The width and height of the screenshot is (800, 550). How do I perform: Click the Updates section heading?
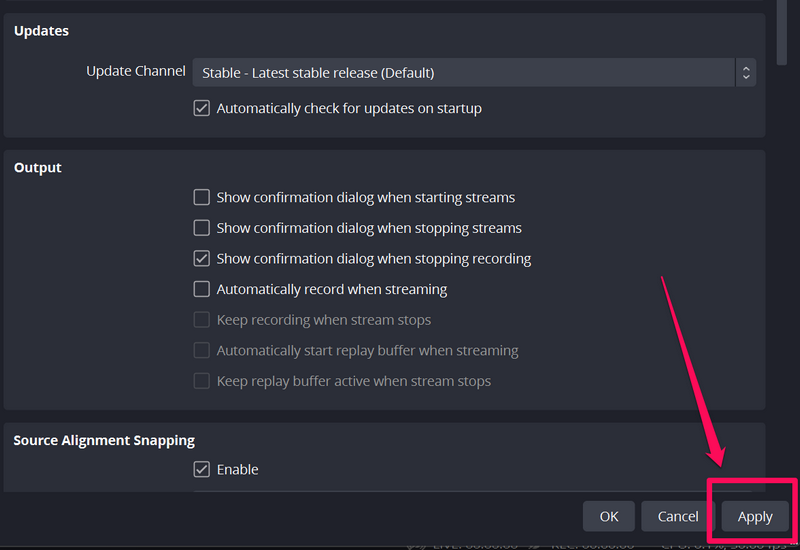pos(41,31)
